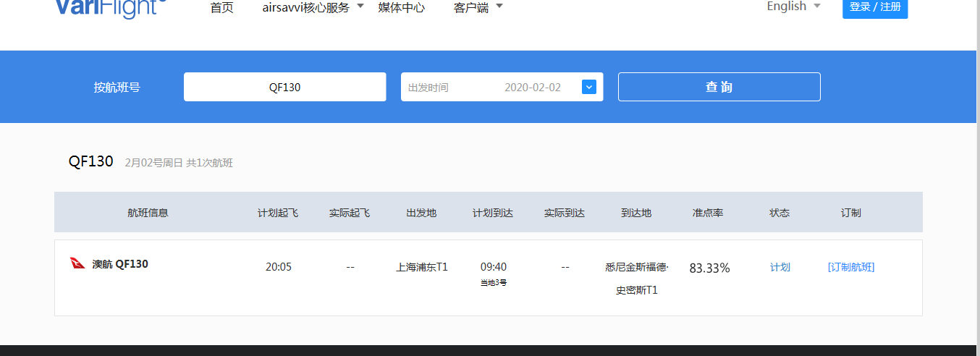
Task: Click the 计划起飞 column header
Action: (278, 213)
